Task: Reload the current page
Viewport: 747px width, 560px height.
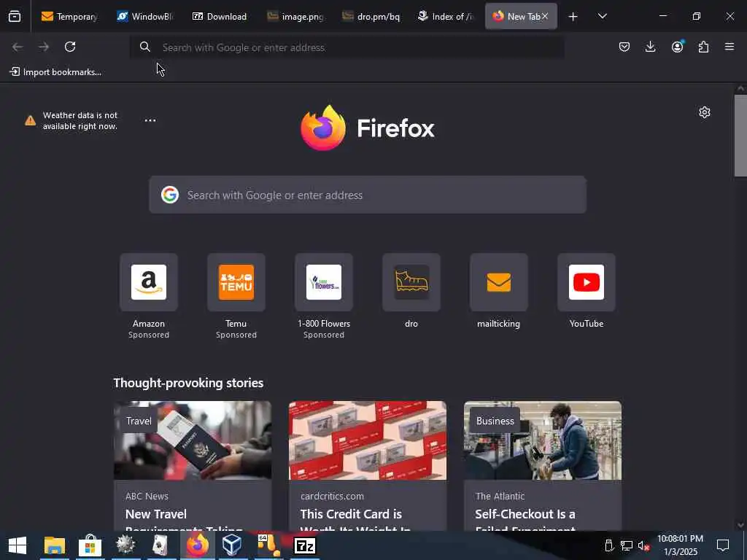Action: click(70, 47)
